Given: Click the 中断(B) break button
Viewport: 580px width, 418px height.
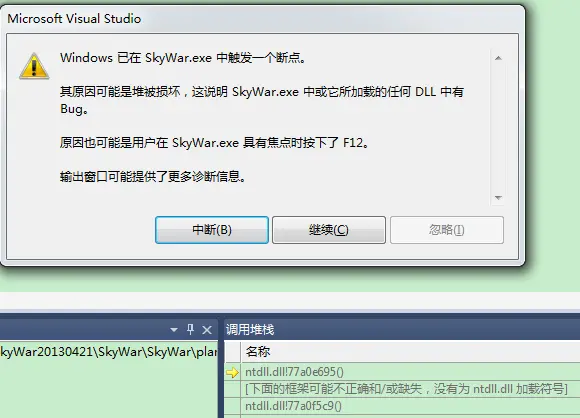Looking at the screenshot, I should [212, 230].
